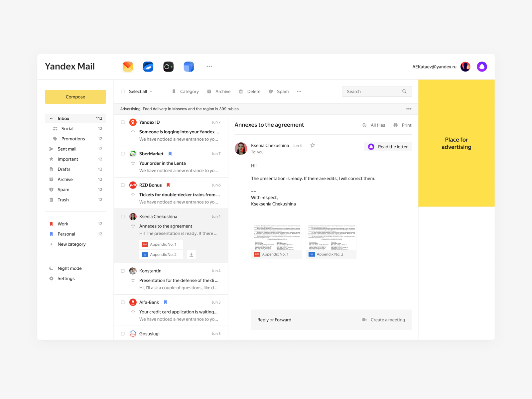Star the Alfa-Bank message

tap(133, 312)
